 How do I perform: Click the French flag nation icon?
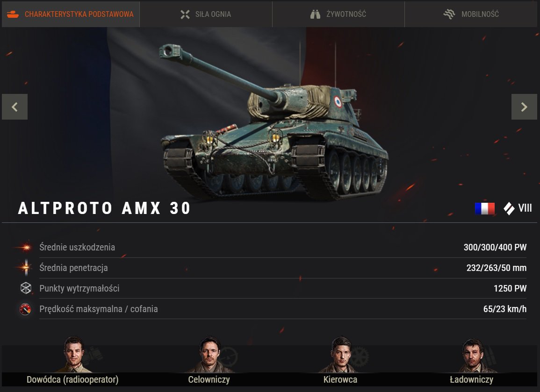click(484, 208)
